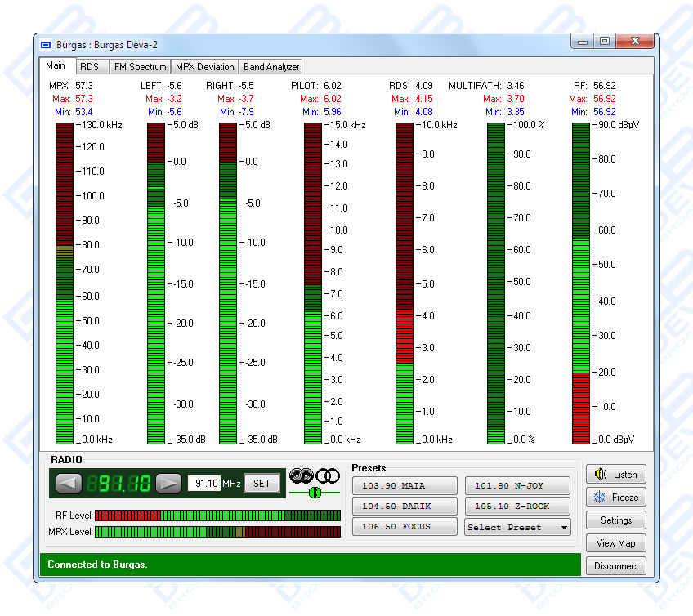
Task: Click the MHz frequency input field
Action: point(204,484)
